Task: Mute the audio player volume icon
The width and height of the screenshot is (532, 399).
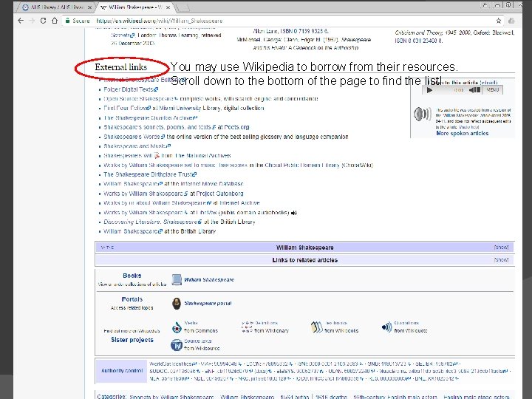Action: pos(474,90)
